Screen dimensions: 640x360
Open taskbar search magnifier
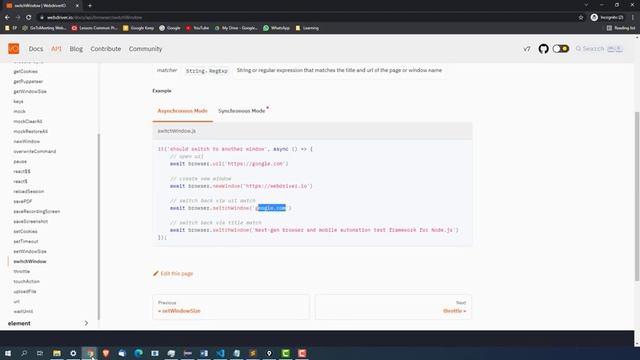tap(24, 353)
